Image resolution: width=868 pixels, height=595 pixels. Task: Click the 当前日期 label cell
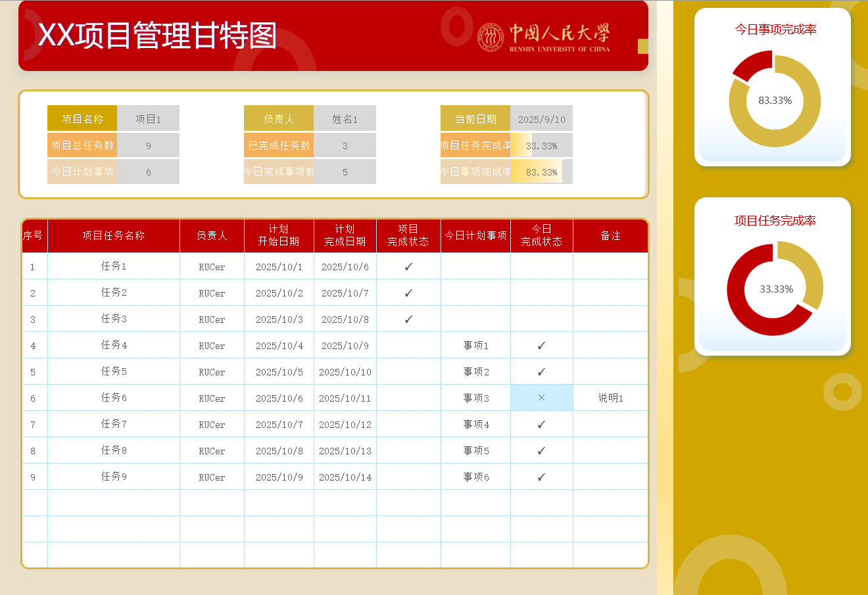(475, 119)
